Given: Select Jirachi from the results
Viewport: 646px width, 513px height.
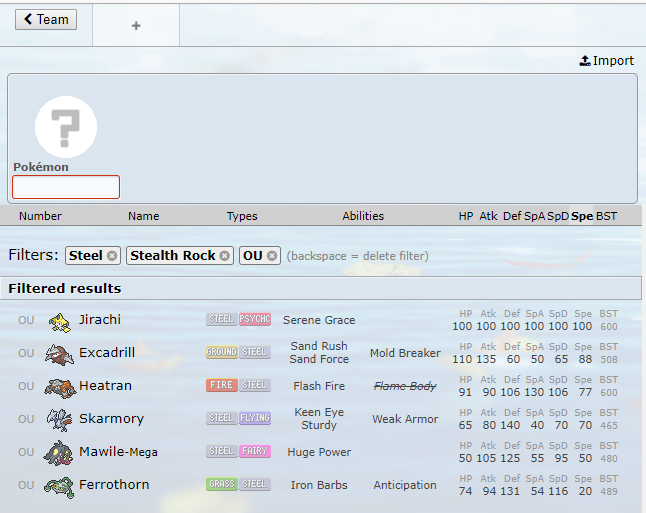Looking at the screenshot, I should (321, 320).
